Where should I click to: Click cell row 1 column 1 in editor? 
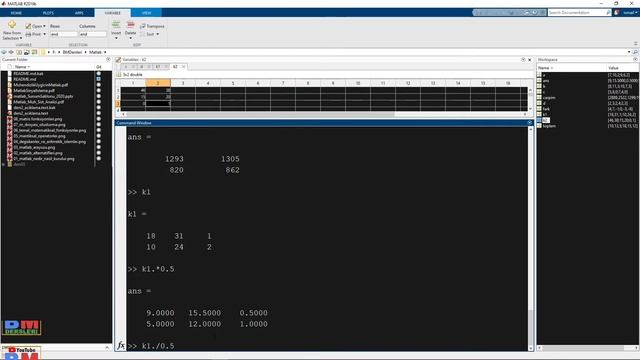tap(133, 90)
